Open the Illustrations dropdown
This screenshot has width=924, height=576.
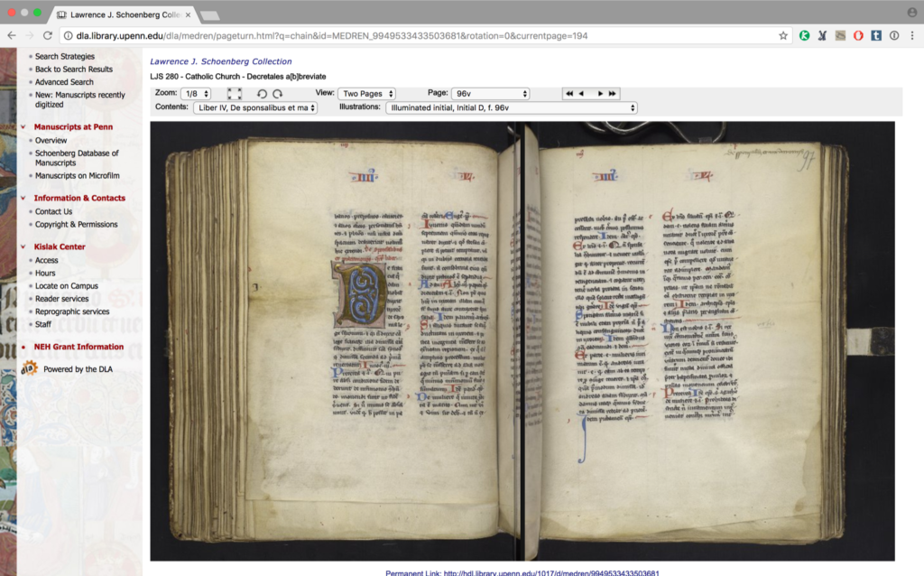[512, 108]
